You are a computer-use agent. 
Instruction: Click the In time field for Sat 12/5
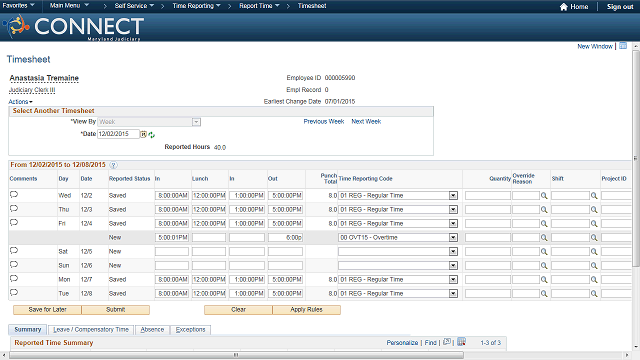(172, 251)
